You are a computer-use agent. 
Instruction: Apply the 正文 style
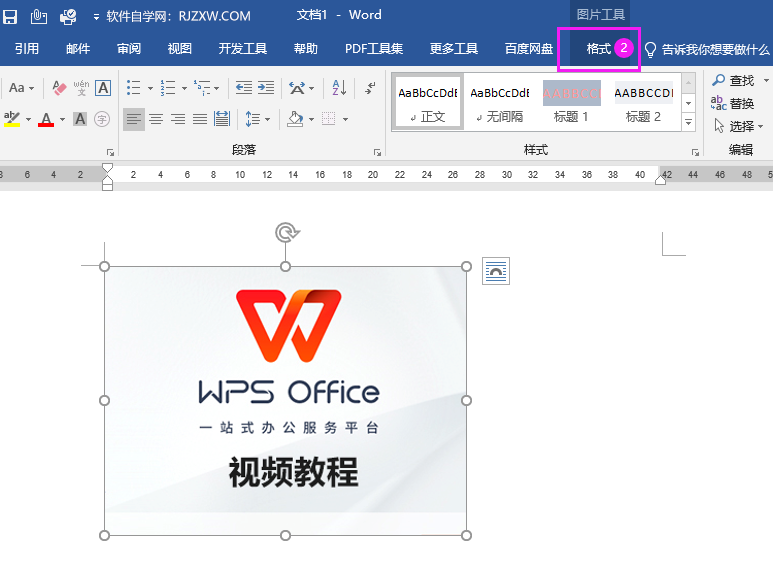[x=428, y=103]
